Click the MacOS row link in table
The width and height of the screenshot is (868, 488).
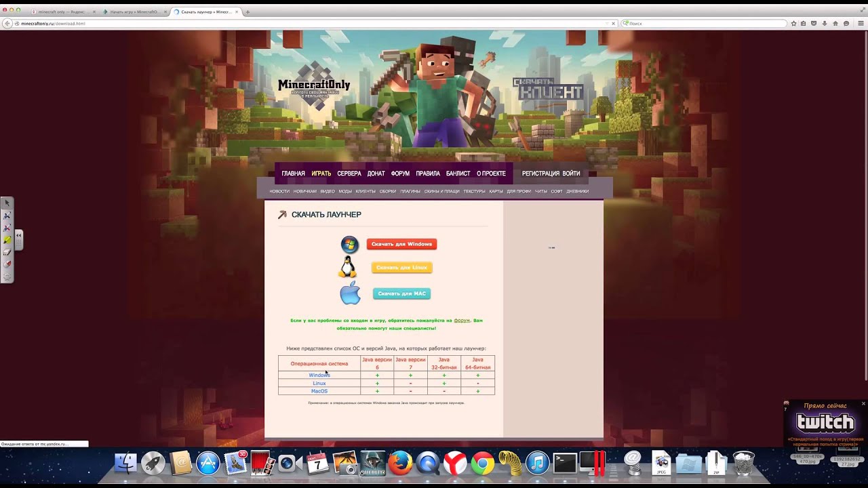(x=319, y=391)
